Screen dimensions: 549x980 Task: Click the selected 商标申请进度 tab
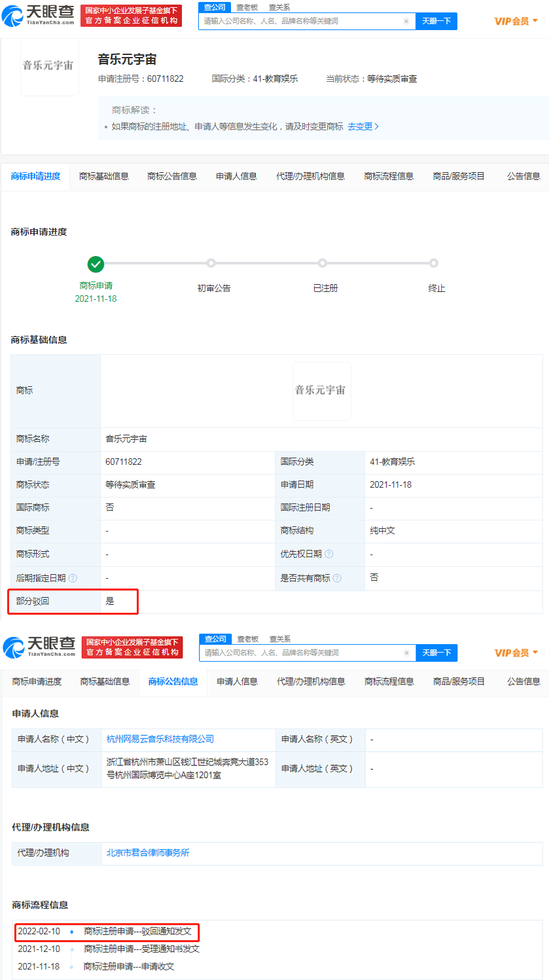[35, 176]
